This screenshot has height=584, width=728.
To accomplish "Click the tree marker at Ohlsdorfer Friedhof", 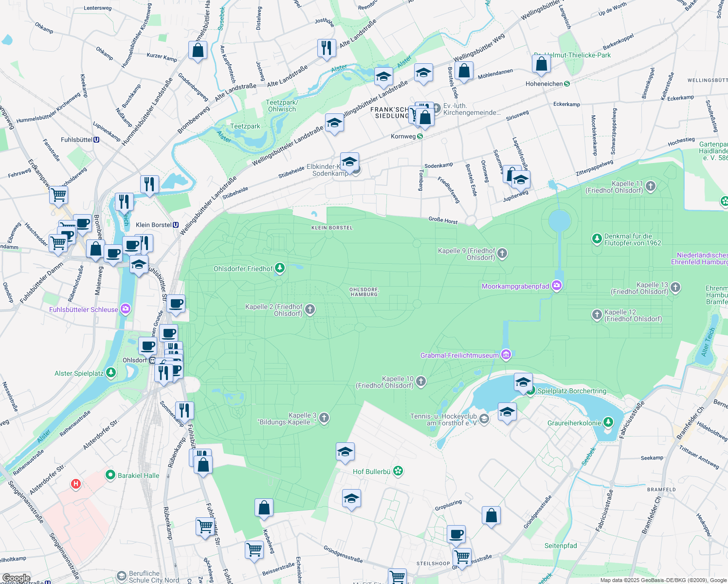I will coord(279,268).
